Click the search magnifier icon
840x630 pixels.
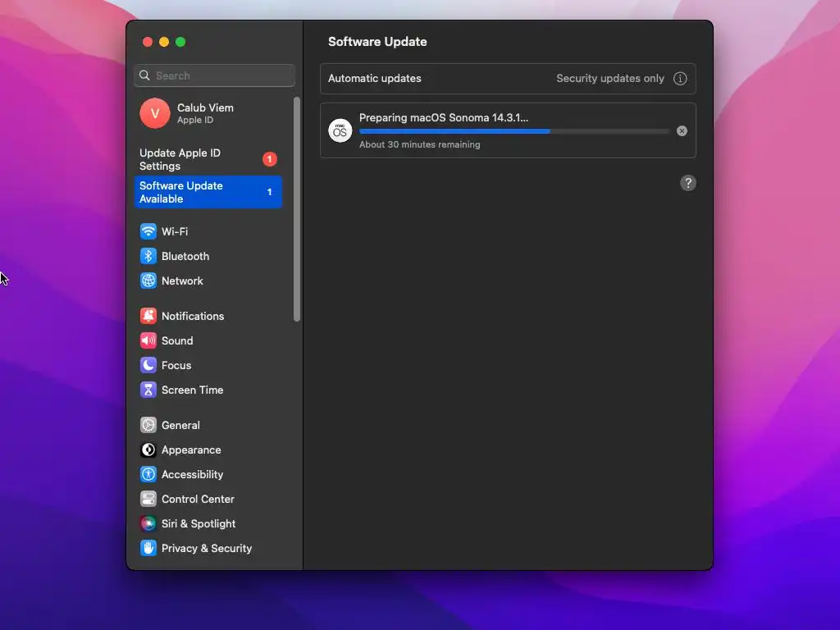coord(144,75)
